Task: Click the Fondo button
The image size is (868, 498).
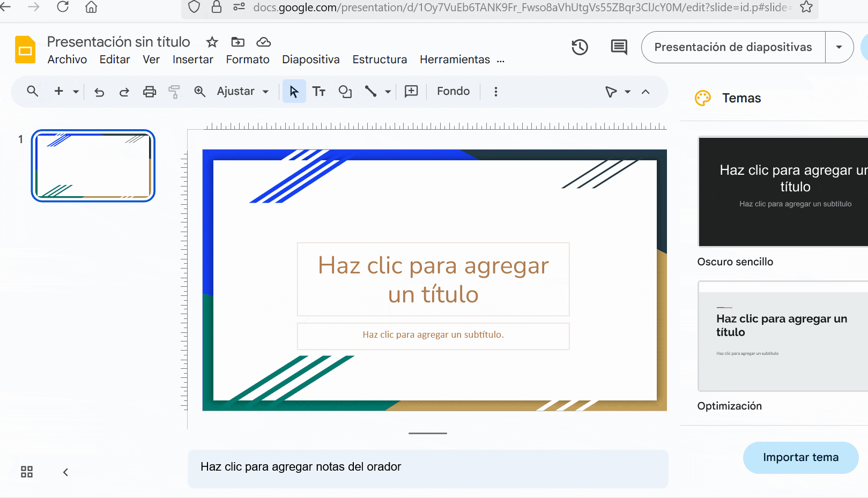Action: point(453,92)
